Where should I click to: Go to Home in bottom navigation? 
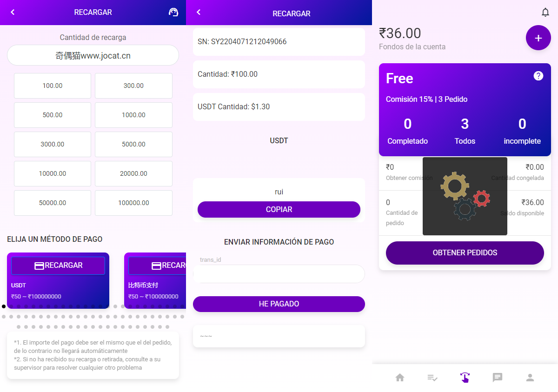tap(400, 378)
